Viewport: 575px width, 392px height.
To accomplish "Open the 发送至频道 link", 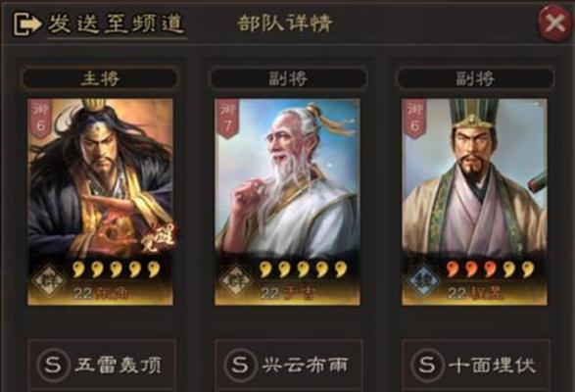I will 116,24.
